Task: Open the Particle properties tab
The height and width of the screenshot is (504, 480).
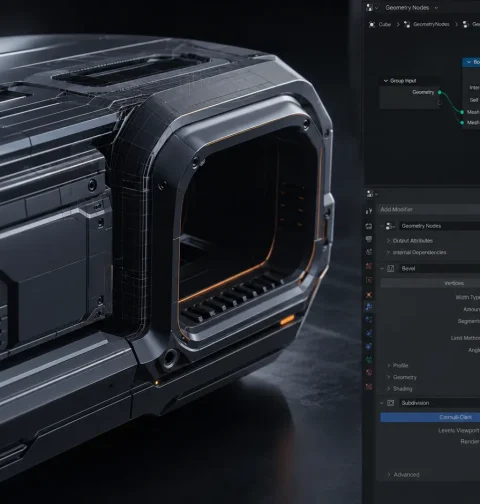Action: tap(369, 319)
